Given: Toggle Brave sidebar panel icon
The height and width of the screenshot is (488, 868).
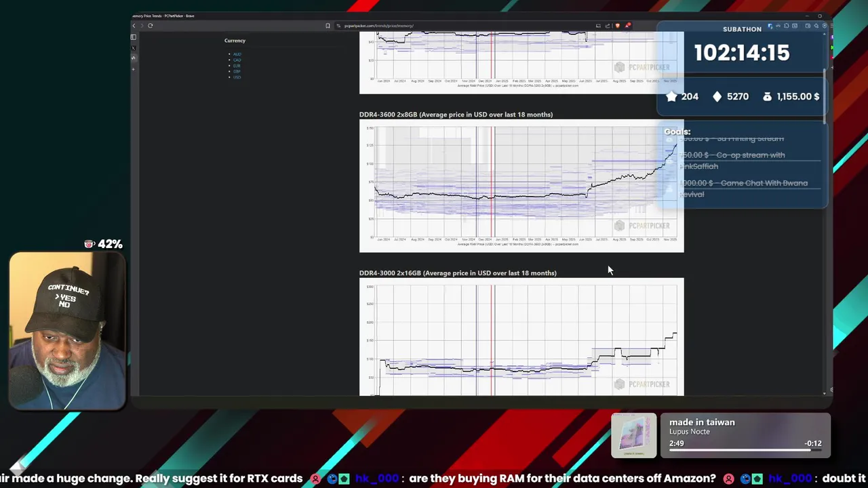Looking at the screenshot, I should click(x=134, y=37).
